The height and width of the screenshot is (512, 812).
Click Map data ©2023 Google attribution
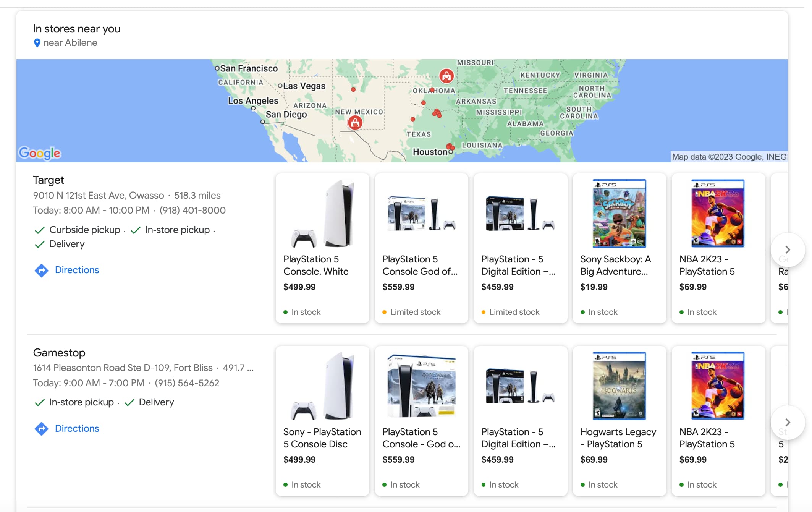click(729, 157)
